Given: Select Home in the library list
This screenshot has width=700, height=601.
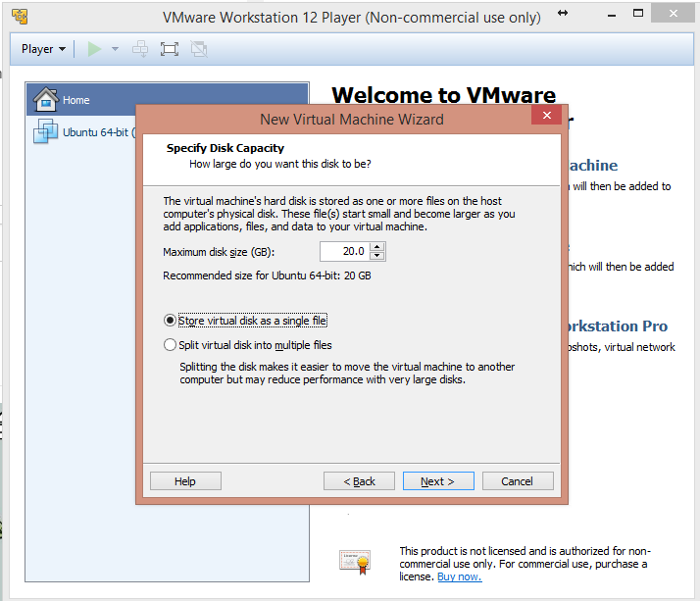Looking at the screenshot, I should (x=168, y=100).
